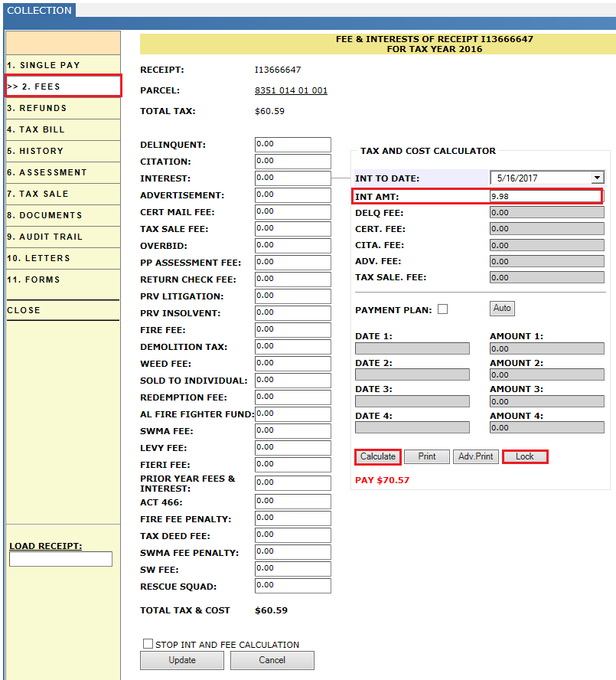Open 7. Tax Sale section
Viewport: 616px width, 680px height.
point(63,194)
